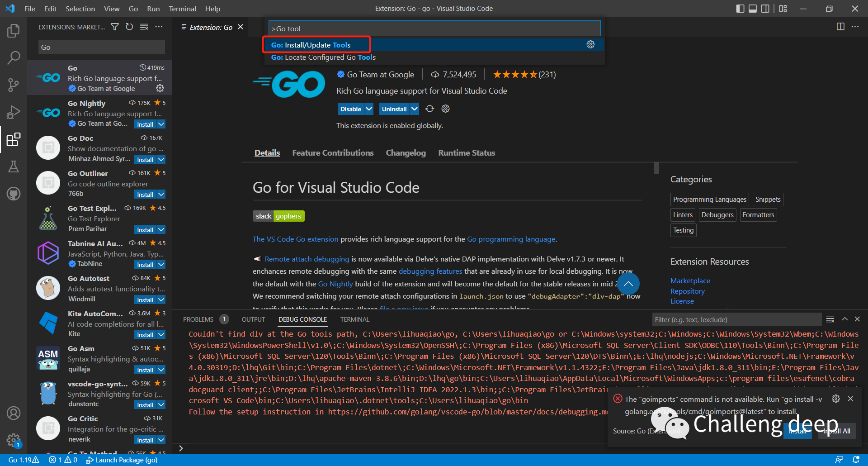The height and width of the screenshot is (466, 868).
Task: Open Uninstall button dropdown arrow
Action: tap(415, 109)
